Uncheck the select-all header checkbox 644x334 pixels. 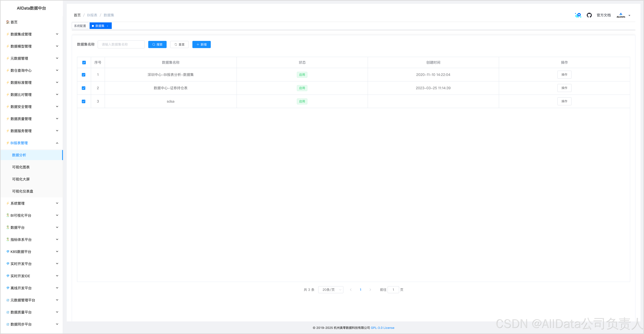(84, 63)
